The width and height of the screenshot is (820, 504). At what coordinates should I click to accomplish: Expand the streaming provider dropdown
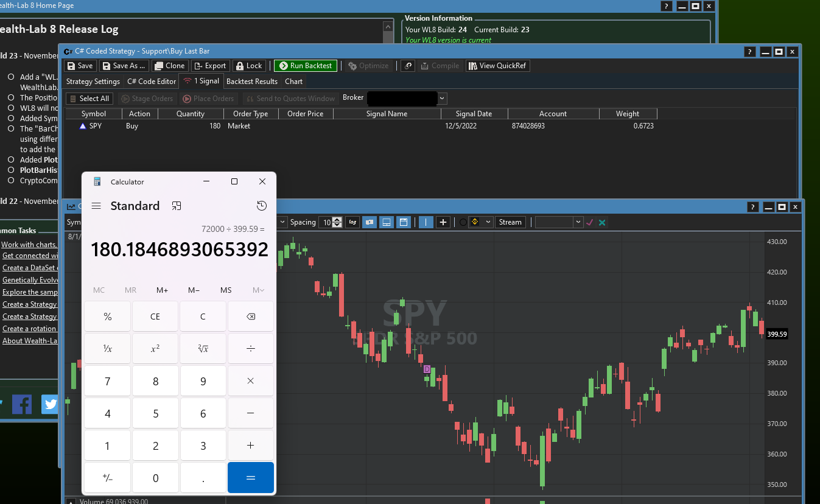pos(488,222)
